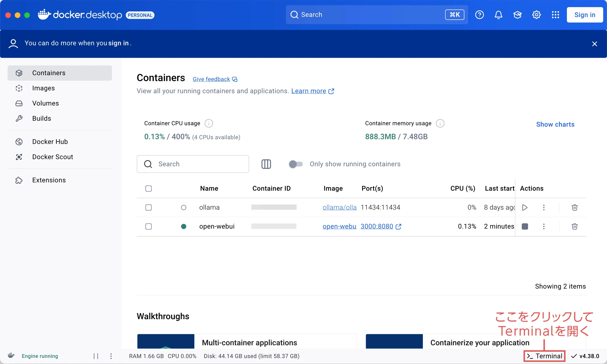Open notifications bell icon
The height and width of the screenshot is (364, 607).
point(498,15)
